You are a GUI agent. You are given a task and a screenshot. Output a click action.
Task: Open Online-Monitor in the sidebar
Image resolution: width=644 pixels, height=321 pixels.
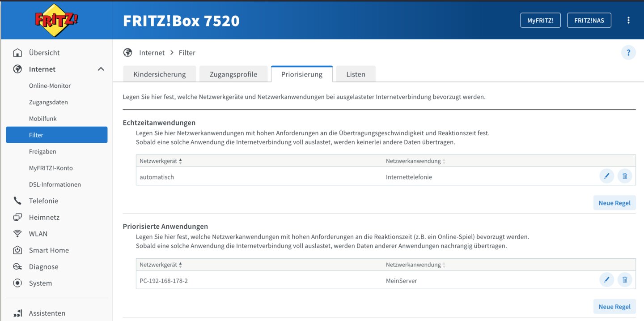click(x=50, y=86)
